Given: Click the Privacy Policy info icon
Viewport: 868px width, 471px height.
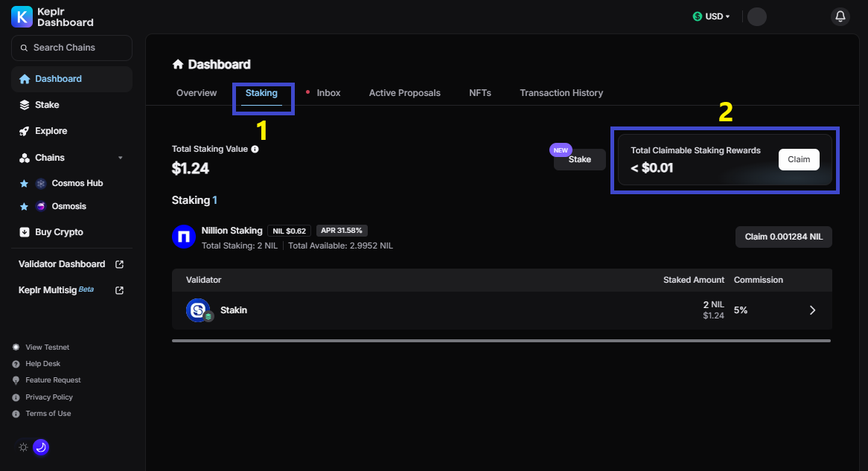Looking at the screenshot, I should pyautogui.click(x=16, y=397).
